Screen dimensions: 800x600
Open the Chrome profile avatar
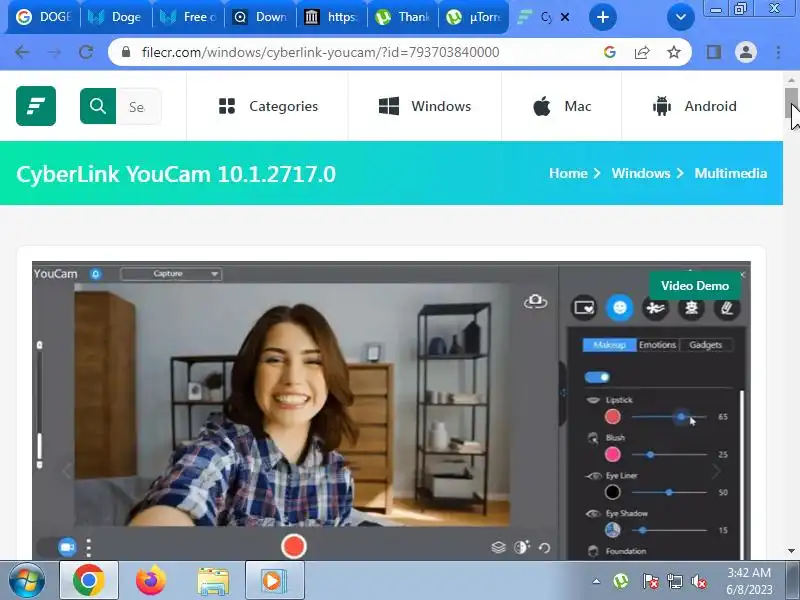[x=745, y=52]
